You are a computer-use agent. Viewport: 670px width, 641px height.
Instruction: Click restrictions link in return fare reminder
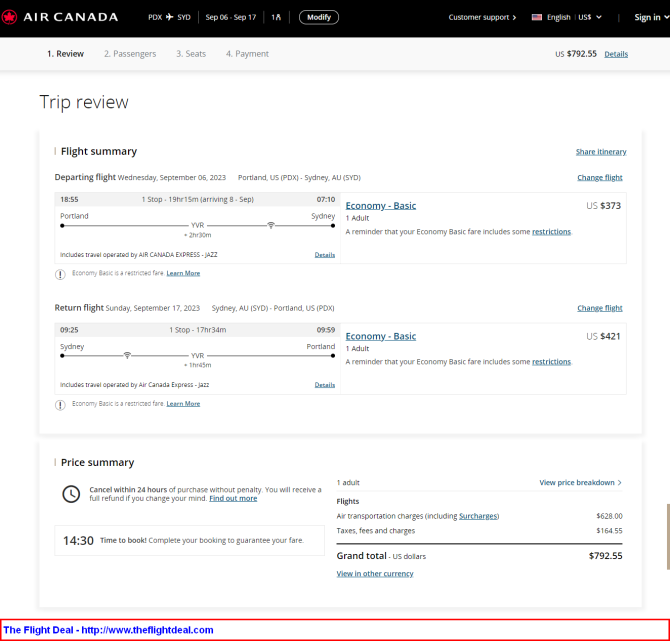(551, 362)
